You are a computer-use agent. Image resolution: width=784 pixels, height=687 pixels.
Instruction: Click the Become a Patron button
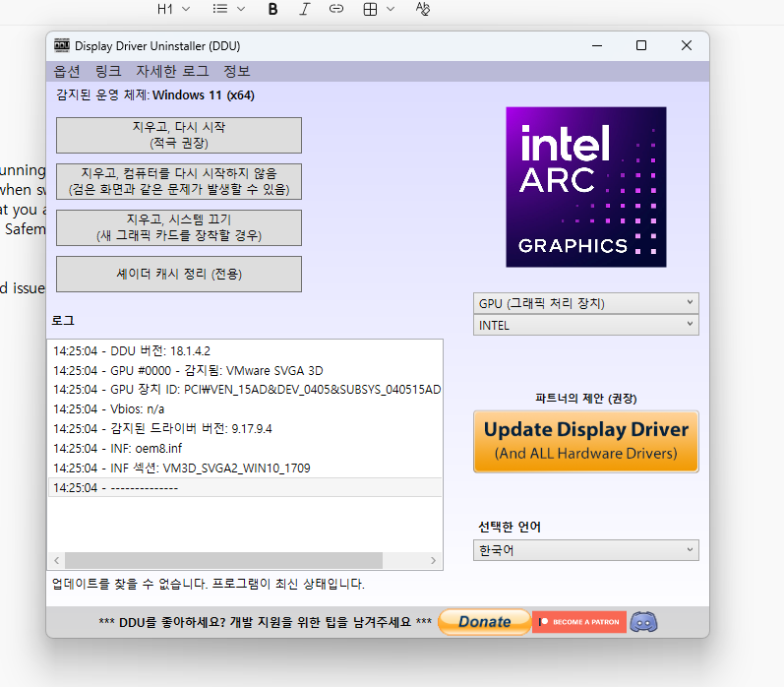(x=579, y=622)
